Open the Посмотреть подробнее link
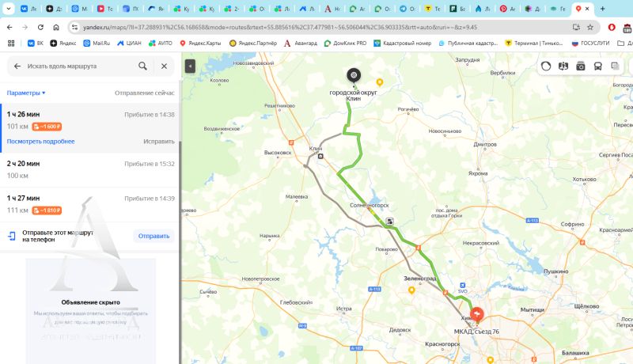633x364 pixels. 40,141
